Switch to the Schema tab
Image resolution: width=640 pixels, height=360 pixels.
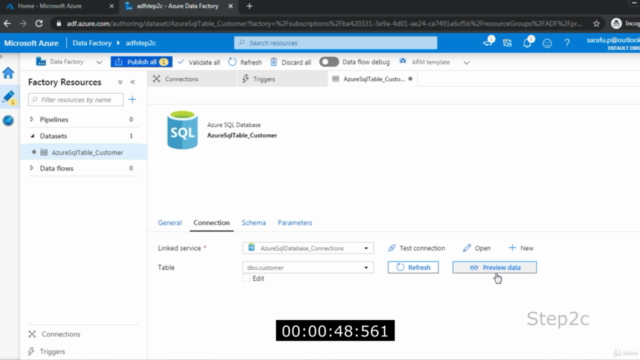[x=253, y=222]
